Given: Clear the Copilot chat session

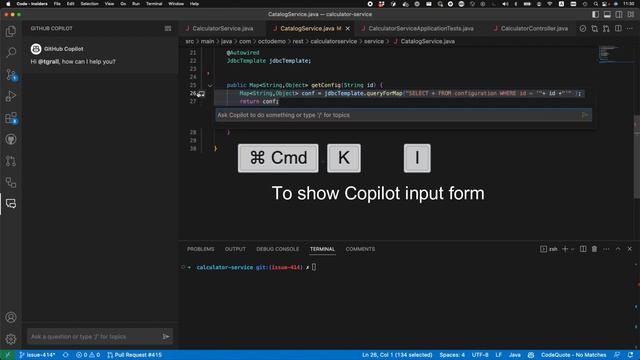Looking at the screenshot, I should coord(168,29).
